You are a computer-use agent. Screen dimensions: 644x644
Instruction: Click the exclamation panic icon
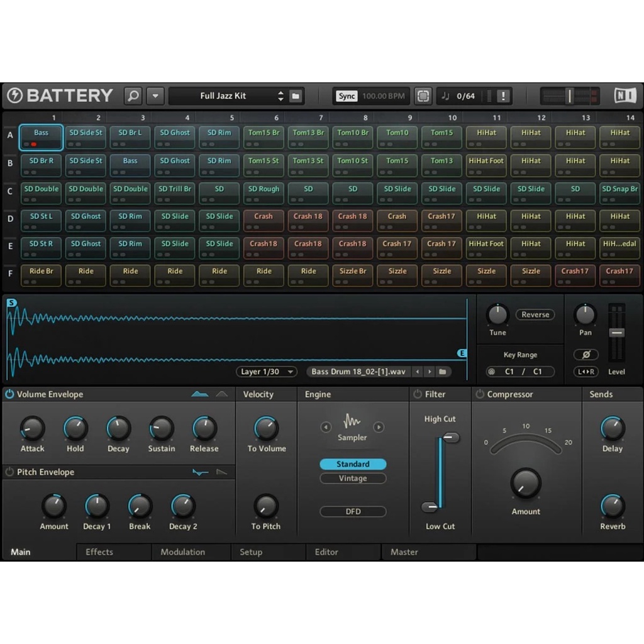click(x=502, y=96)
